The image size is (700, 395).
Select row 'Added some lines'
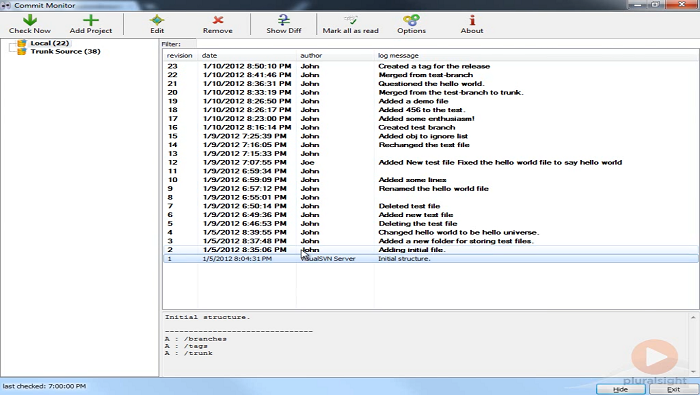click(x=431, y=180)
